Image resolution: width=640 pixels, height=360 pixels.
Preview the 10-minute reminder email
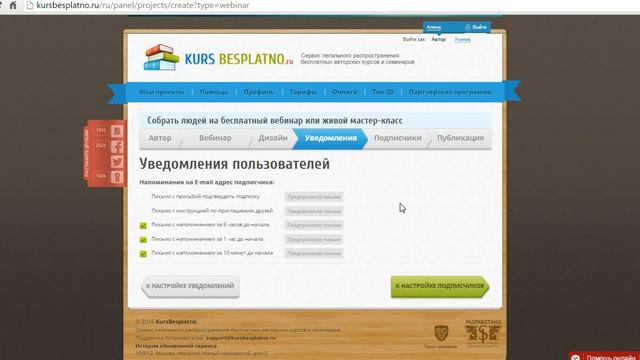coord(313,253)
